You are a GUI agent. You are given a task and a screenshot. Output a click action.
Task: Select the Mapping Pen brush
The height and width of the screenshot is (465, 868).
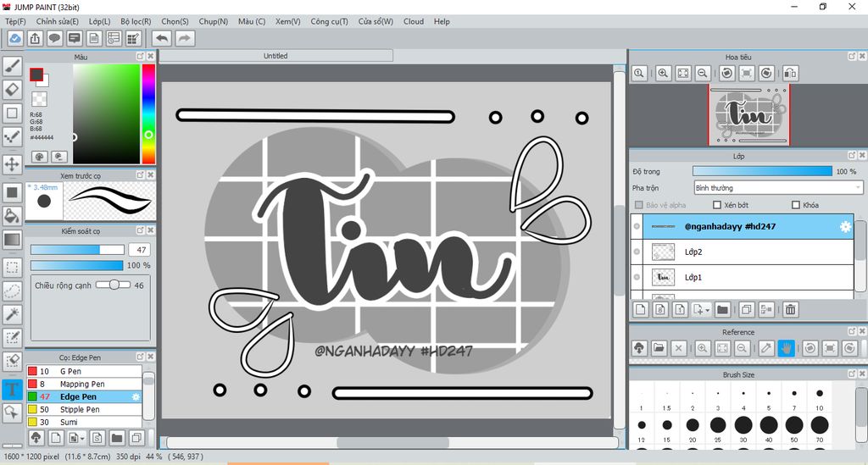pyautogui.click(x=84, y=385)
